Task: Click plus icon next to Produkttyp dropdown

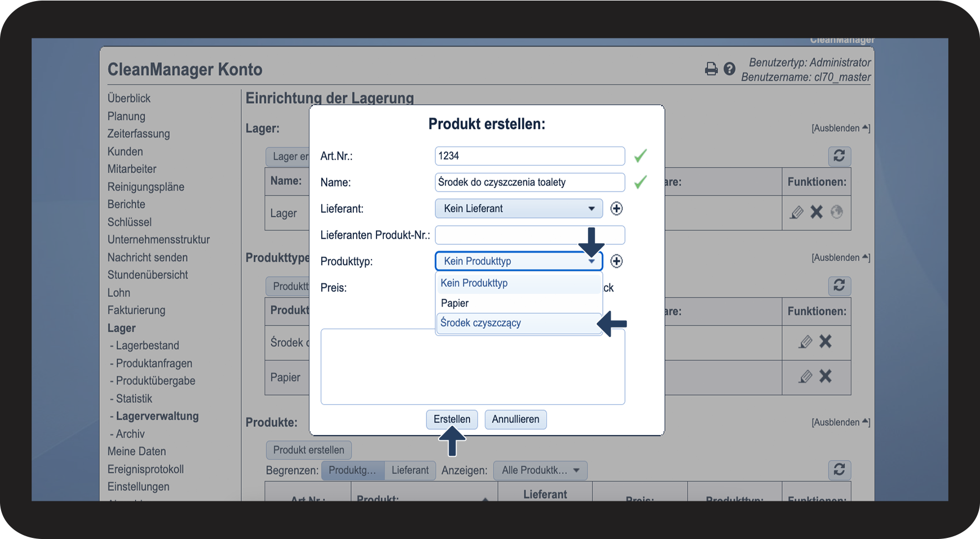Action: click(x=616, y=261)
